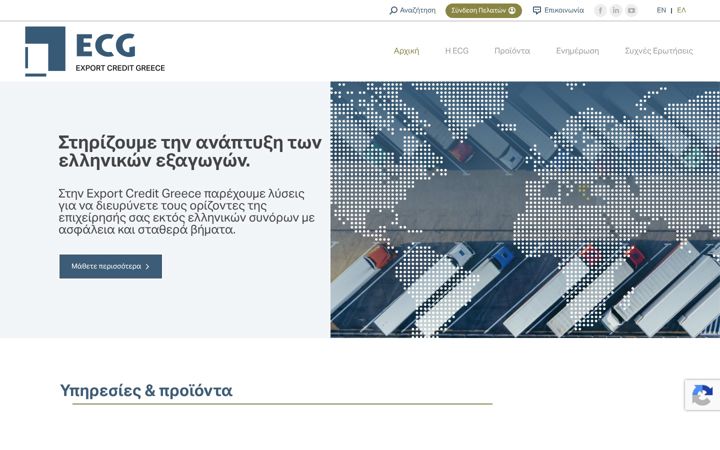Click the Μάθετε περισσότερα button
The width and height of the screenshot is (720, 450).
(x=111, y=266)
